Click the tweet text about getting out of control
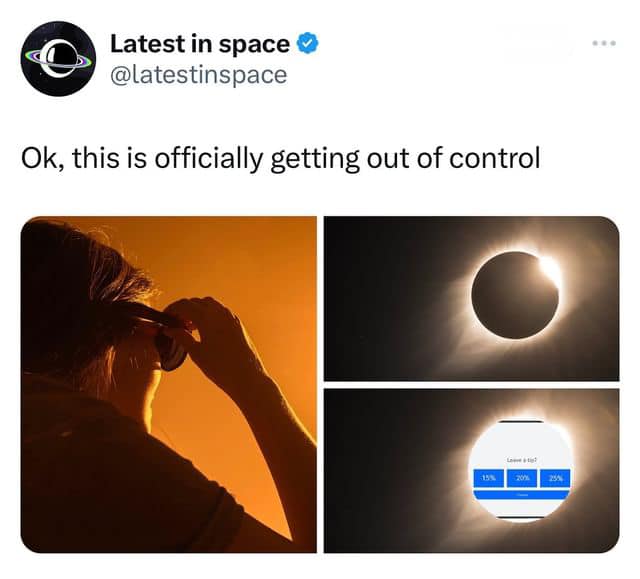Screen dimensions: 640x579 click(x=281, y=158)
